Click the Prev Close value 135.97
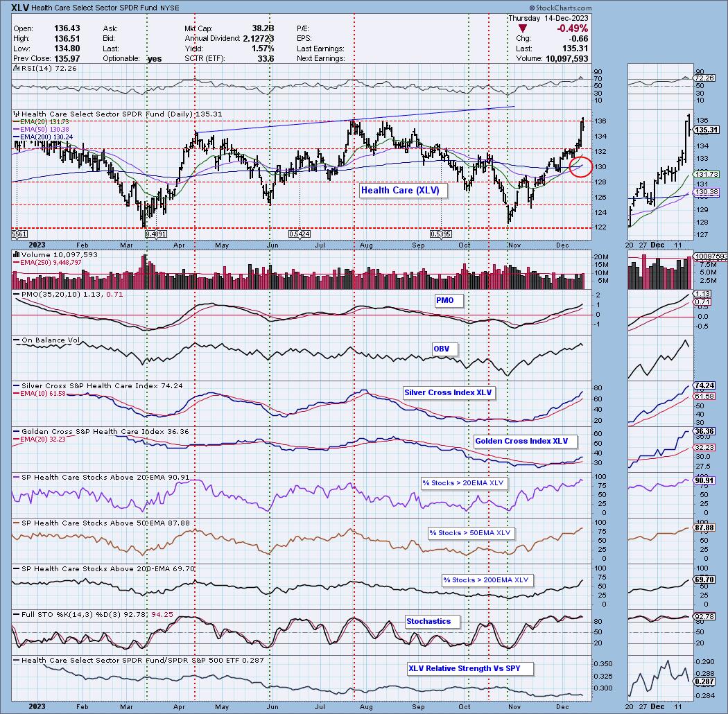 (x=67, y=59)
